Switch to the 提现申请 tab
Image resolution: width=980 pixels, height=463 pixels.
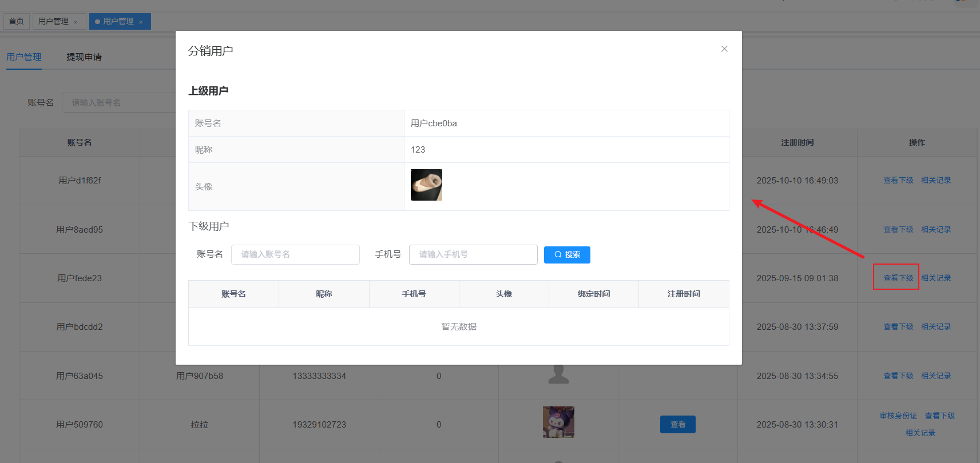(84, 57)
